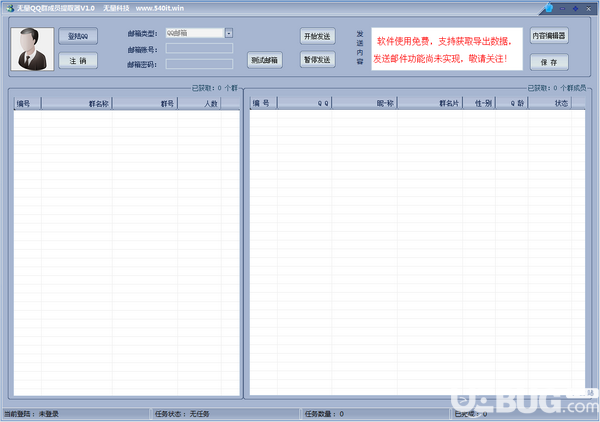Focus the 邮箱账号 input field
The width and height of the screenshot is (600, 422).
tap(199, 48)
